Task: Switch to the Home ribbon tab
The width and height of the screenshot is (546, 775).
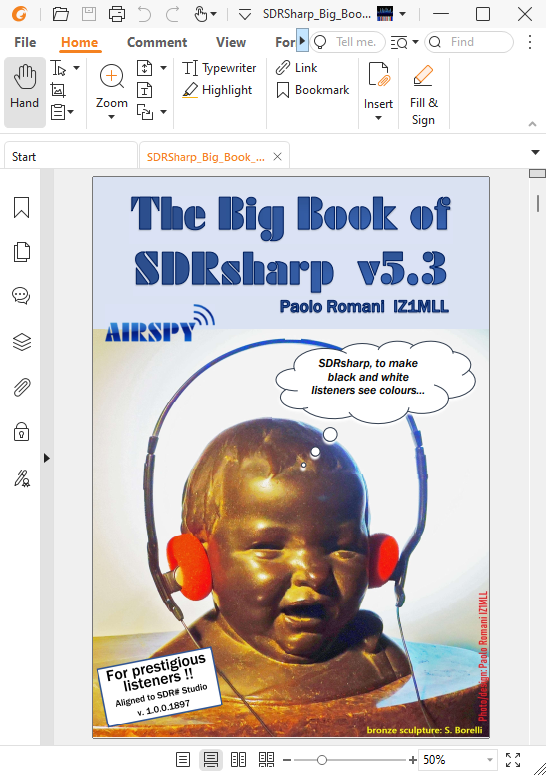Action: coord(80,43)
